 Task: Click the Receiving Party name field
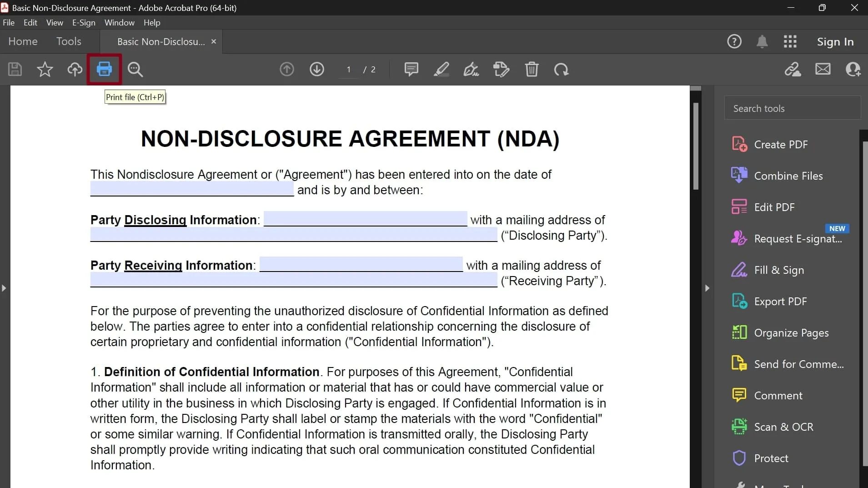coord(361,264)
